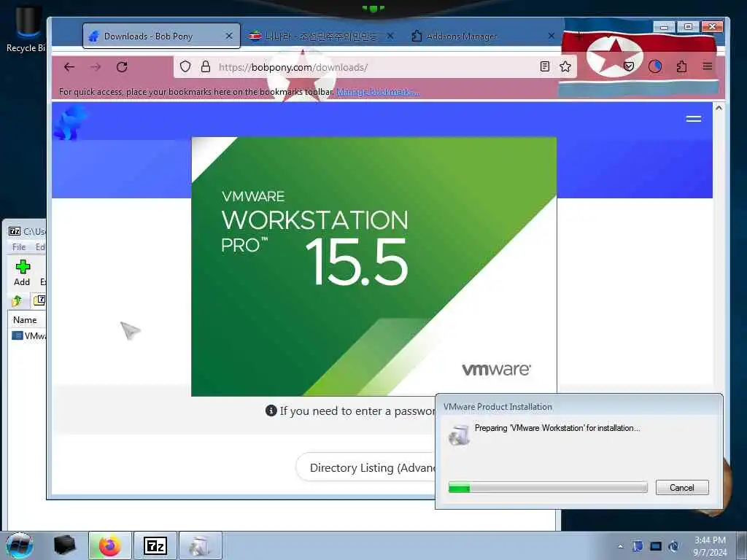
Task: Close the Add-ons Manager tab
Action: tap(551, 36)
